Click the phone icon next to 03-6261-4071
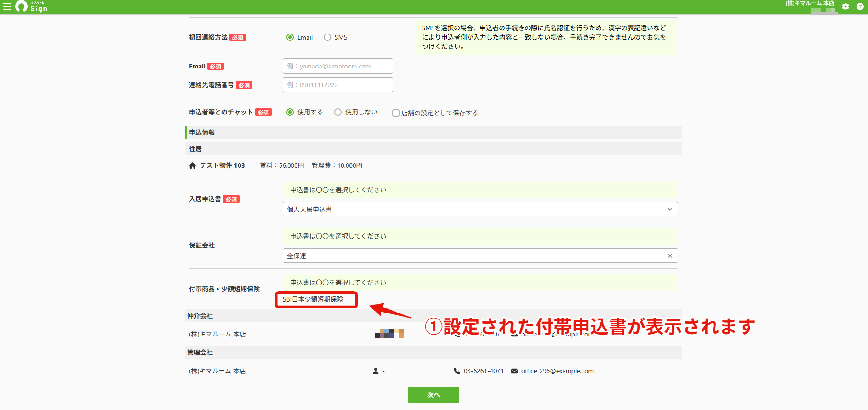 coord(457,371)
